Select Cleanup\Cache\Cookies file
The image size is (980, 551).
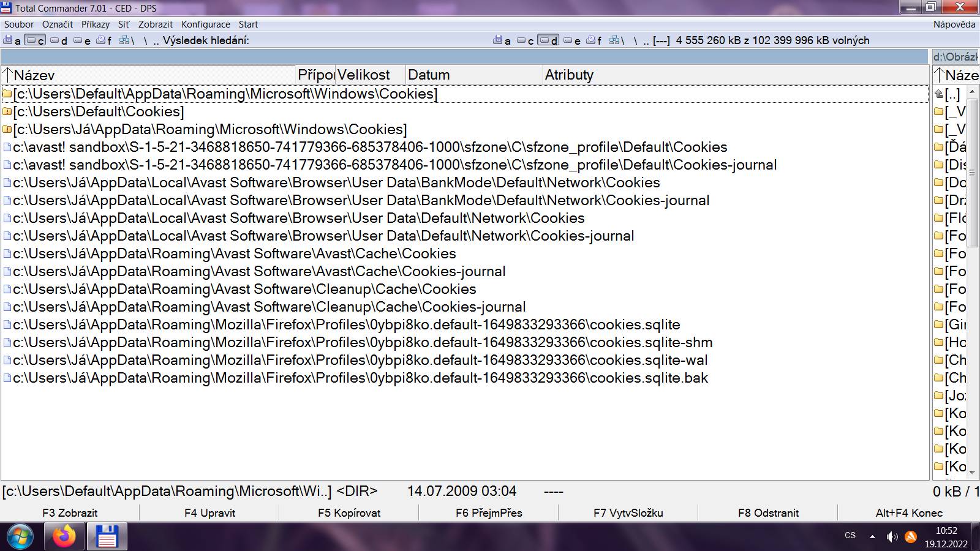(465, 289)
